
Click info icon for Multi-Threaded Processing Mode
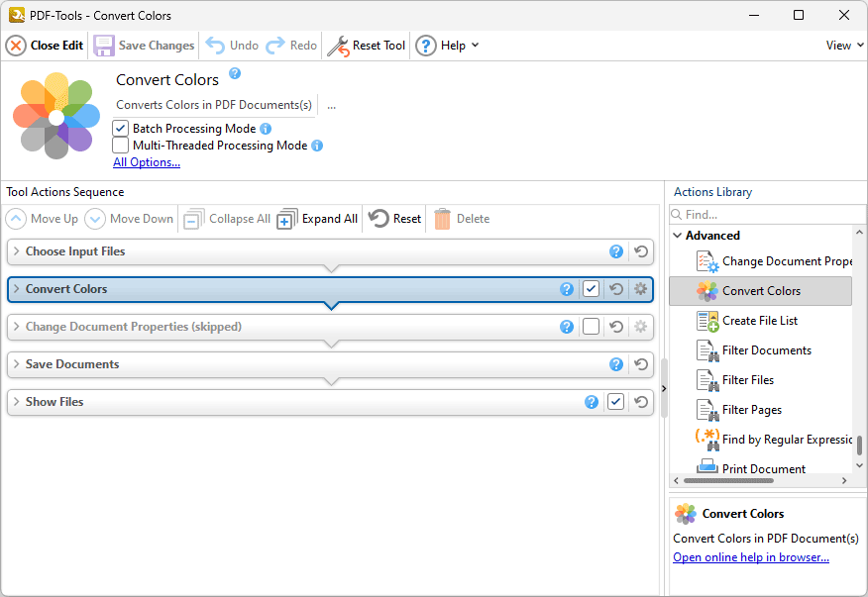tap(317, 146)
